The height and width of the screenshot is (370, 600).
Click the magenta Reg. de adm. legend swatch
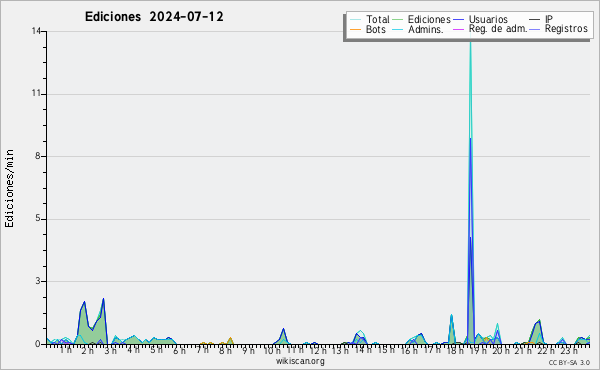click(458, 29)
